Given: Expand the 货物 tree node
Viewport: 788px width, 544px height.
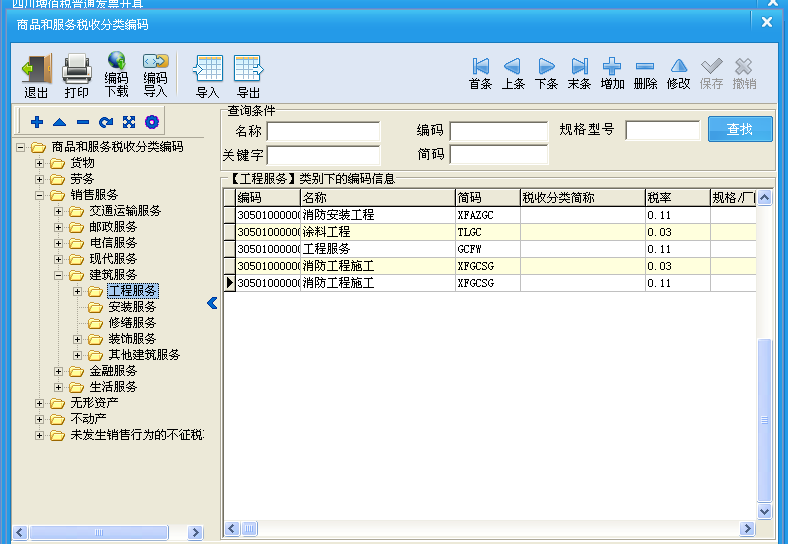Looking at the screenshot, I should (40, 163).
